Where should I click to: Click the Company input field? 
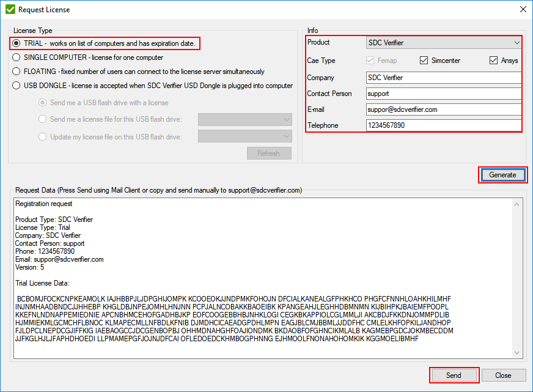click(x=444, y=78)
